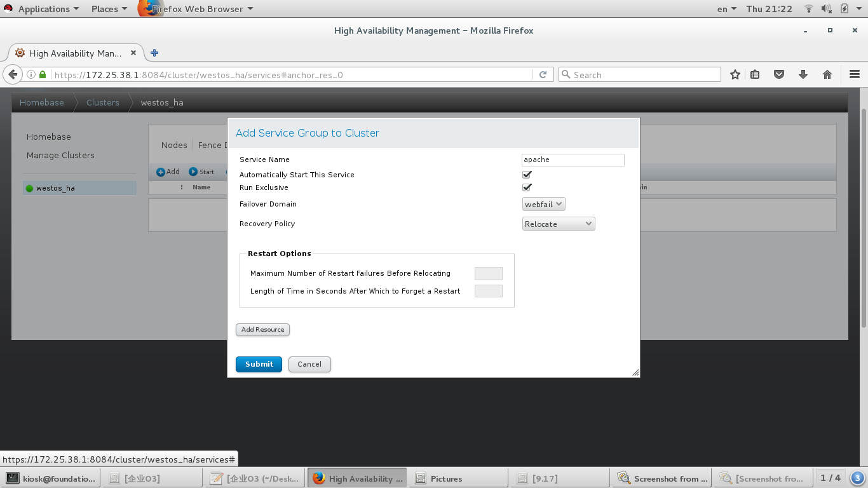
Task: Click the volume icon in top panel
Action: tap(826, 9)
